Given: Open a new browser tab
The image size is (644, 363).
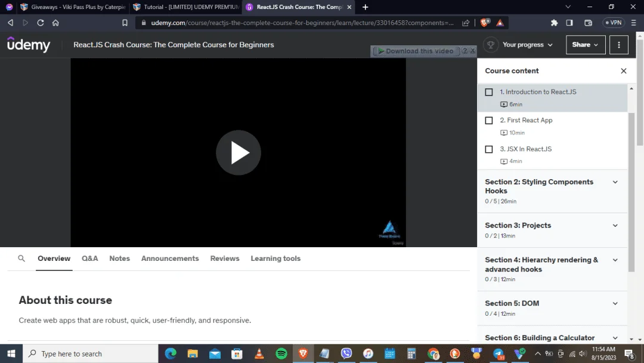Looking at the screenshot, I should click(x=365, y=7).
